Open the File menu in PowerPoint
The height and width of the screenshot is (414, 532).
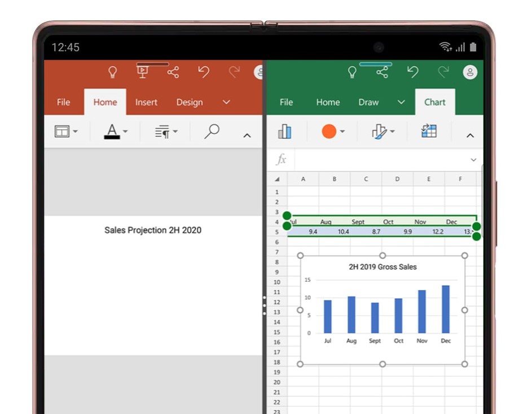click(x=63, y=102)
